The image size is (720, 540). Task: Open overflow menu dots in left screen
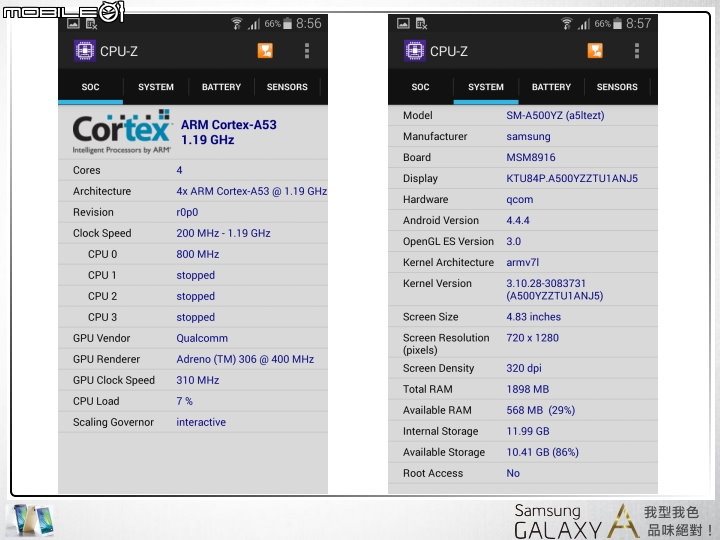coord(307,51)
